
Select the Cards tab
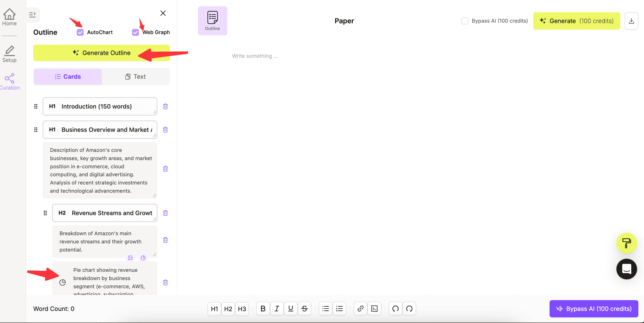(68, 77)
